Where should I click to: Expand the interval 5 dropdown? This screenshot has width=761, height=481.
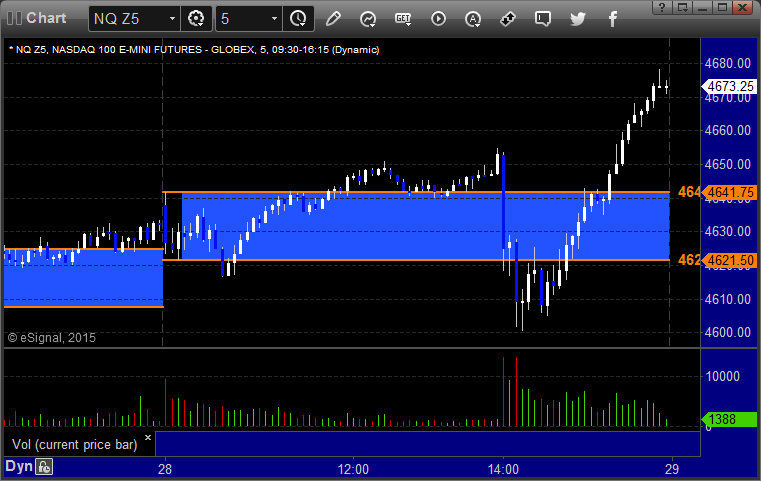coord(274,19)
